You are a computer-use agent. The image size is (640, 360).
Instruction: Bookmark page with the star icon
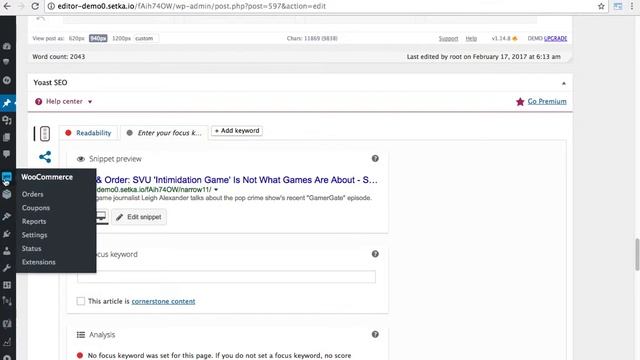[x=601, y=6]
